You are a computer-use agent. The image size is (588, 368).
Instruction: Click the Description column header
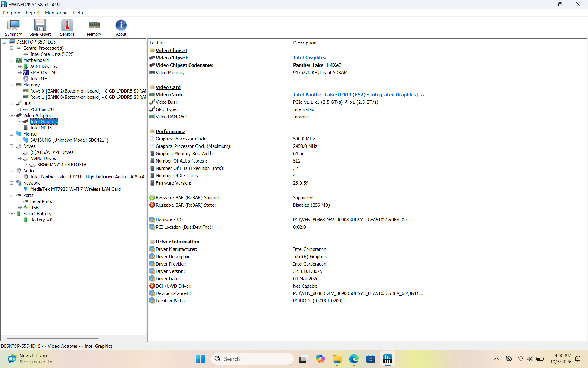(359, 43)
